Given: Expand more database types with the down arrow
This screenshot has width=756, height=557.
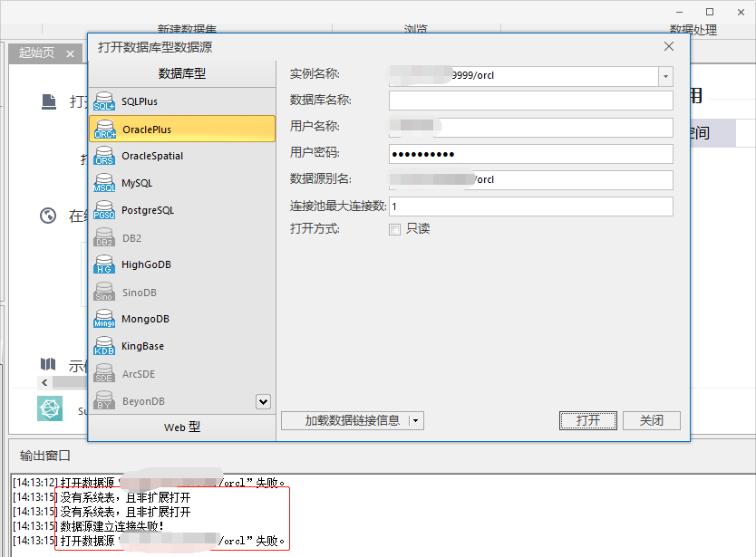Looking at the screenshot, I should (x=263, y=401).
